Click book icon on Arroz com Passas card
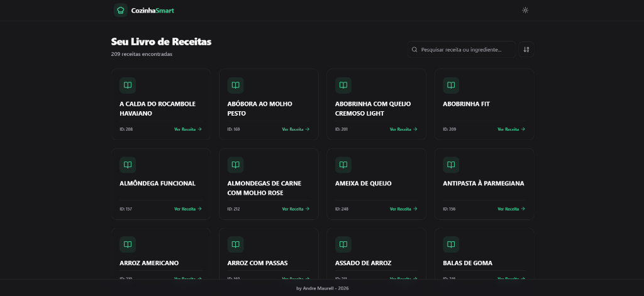 (x=235, y=244)
